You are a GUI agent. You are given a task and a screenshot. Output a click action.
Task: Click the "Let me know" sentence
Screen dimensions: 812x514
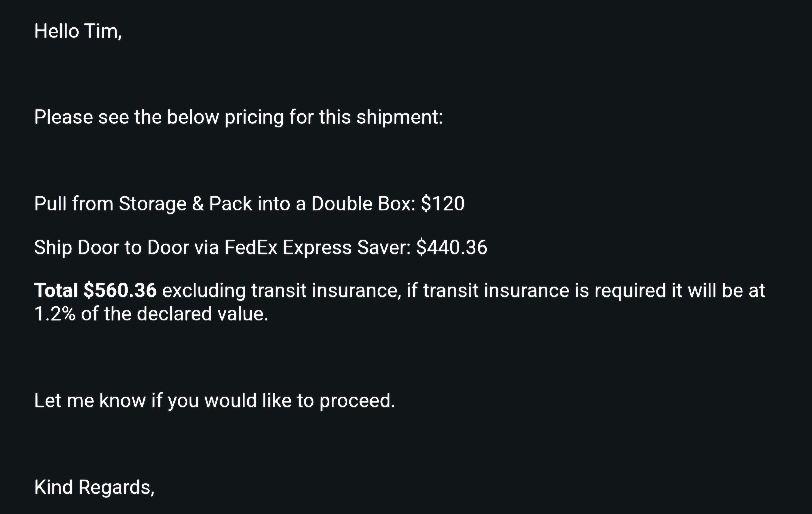pyautogui.click(x=214, y=401)
